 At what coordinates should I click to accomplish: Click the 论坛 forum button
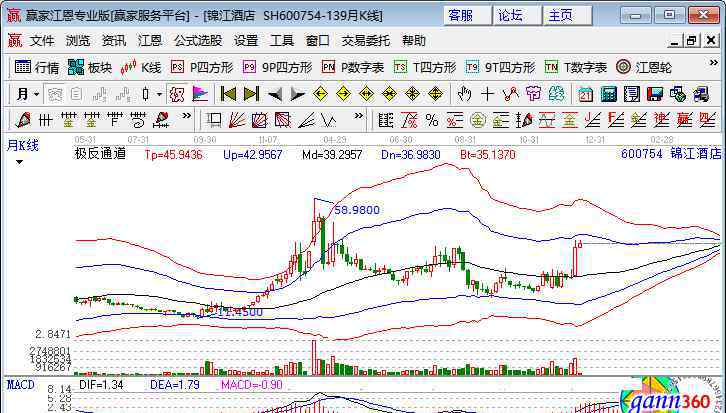518,16
